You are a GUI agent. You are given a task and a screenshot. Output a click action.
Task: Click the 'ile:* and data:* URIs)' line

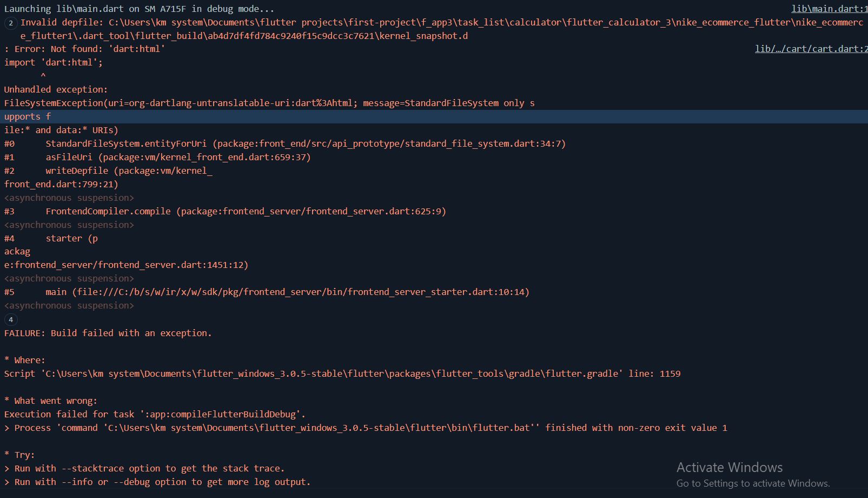tap(61, 130)
